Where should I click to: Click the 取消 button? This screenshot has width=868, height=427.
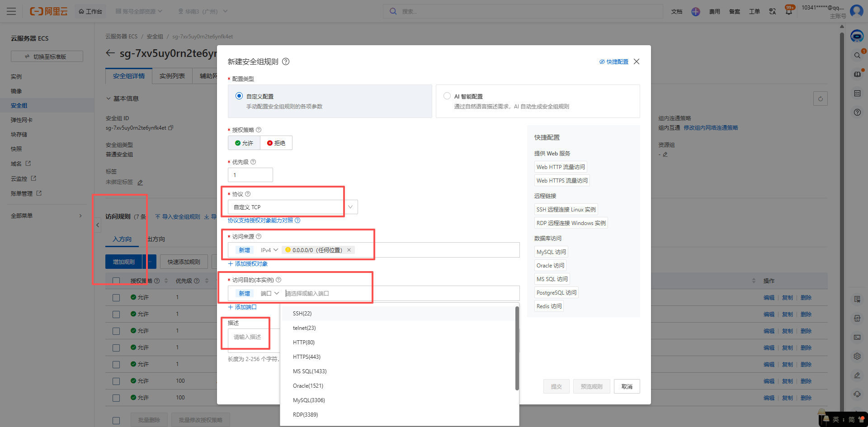(627, 386)
